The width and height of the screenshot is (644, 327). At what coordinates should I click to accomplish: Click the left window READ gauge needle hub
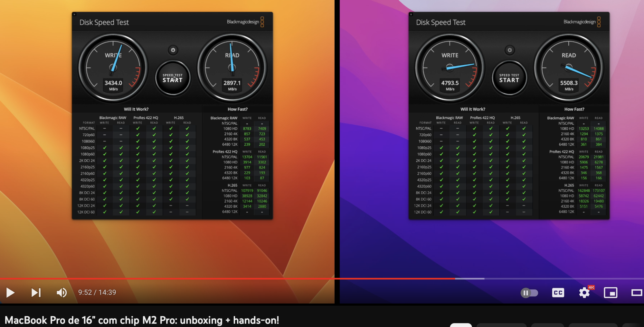[x=232, y=68]
